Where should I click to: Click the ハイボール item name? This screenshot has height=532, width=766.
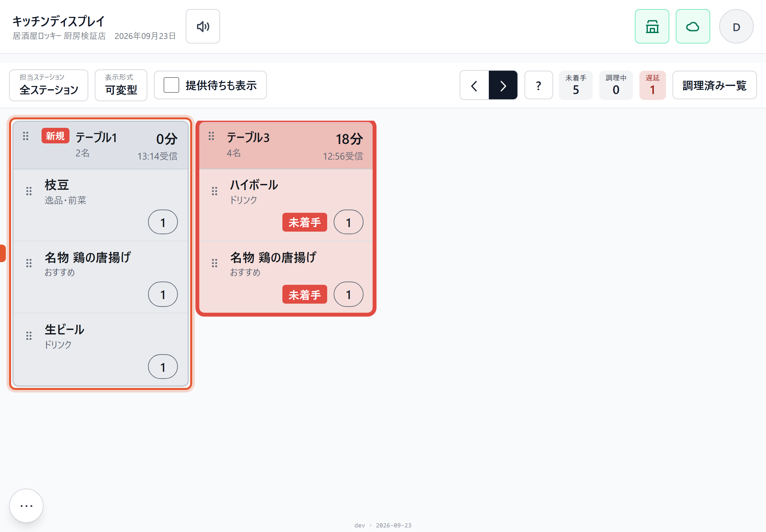tap(254, 185)
